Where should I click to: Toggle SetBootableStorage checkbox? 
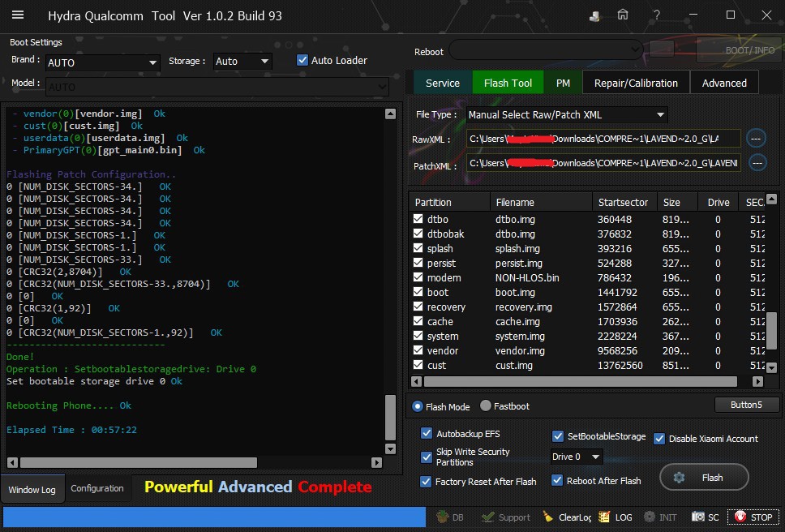(558, 436)
